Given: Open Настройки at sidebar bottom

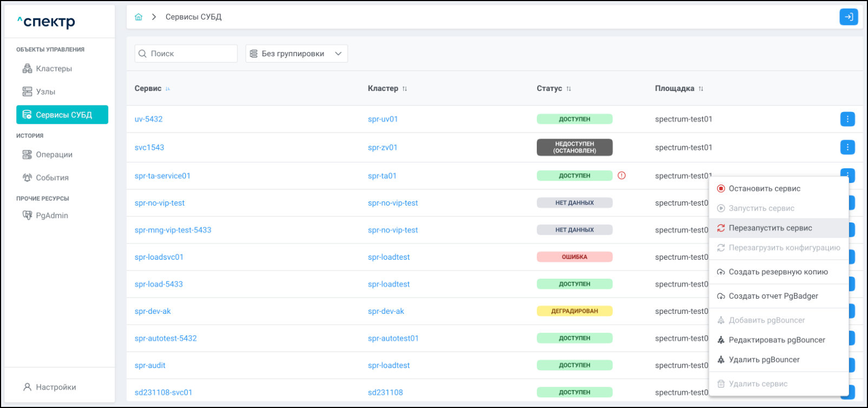Looking at the screenshot, I should click(x=56, y=387).
